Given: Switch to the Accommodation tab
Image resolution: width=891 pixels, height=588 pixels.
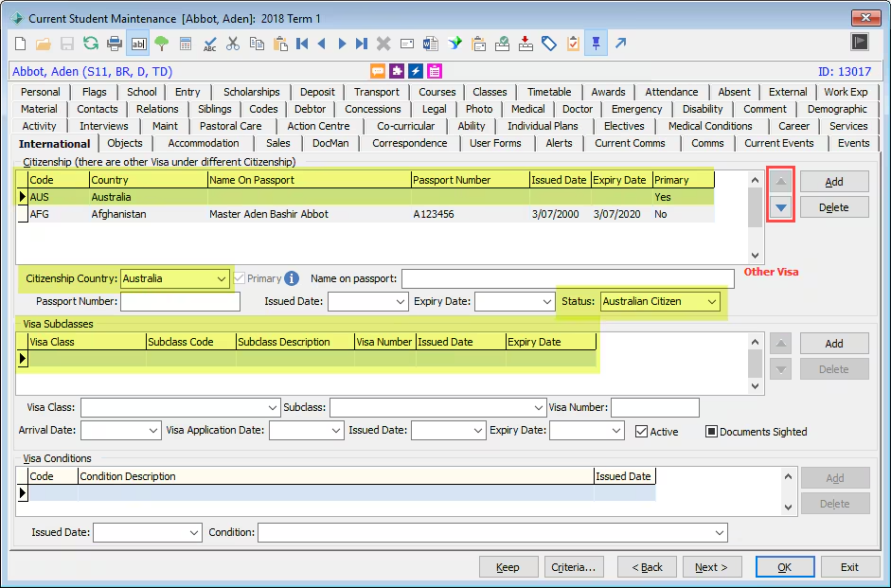Looking at the screenshot, I should pyautogui.click(x=204, y=144).
